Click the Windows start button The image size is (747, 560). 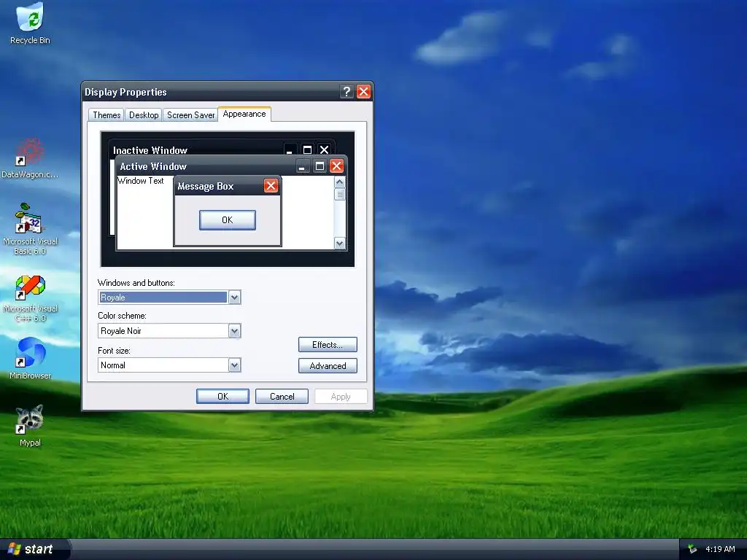34,550
